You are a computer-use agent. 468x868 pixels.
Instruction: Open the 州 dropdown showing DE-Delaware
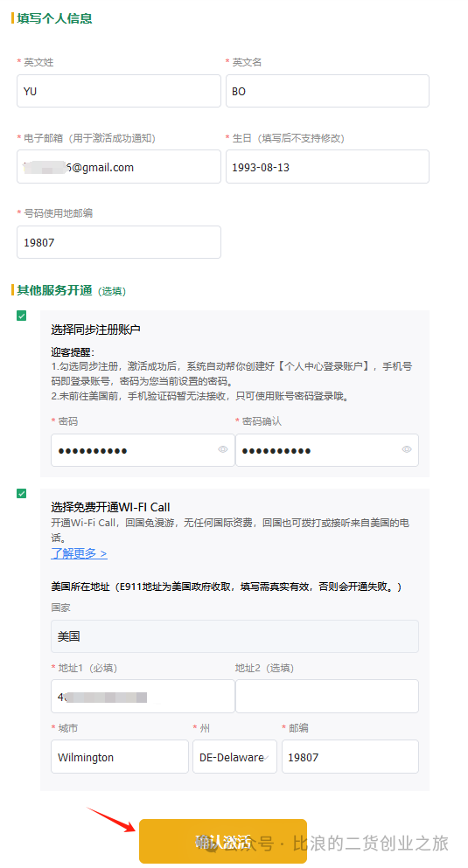[234, 757]
